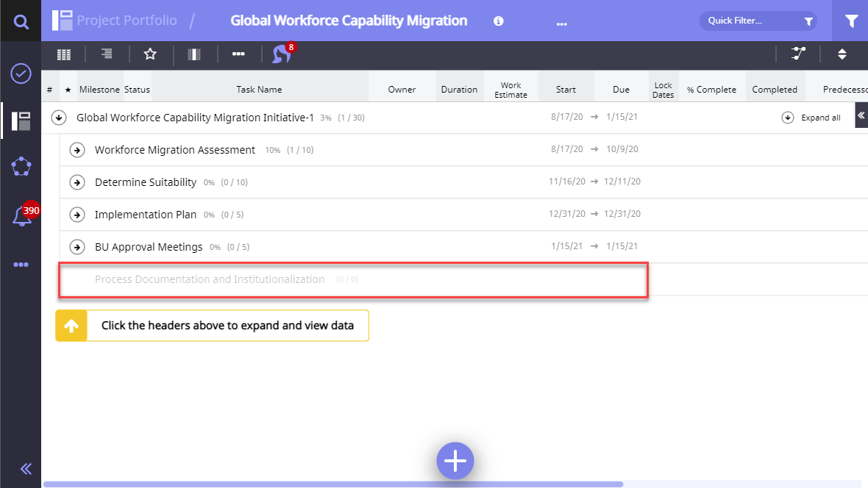Image resolution: width=868 pixels, height=488 pixels.
Task: Open the assistant icon with 8 badge
Action: tap(283, 54)
